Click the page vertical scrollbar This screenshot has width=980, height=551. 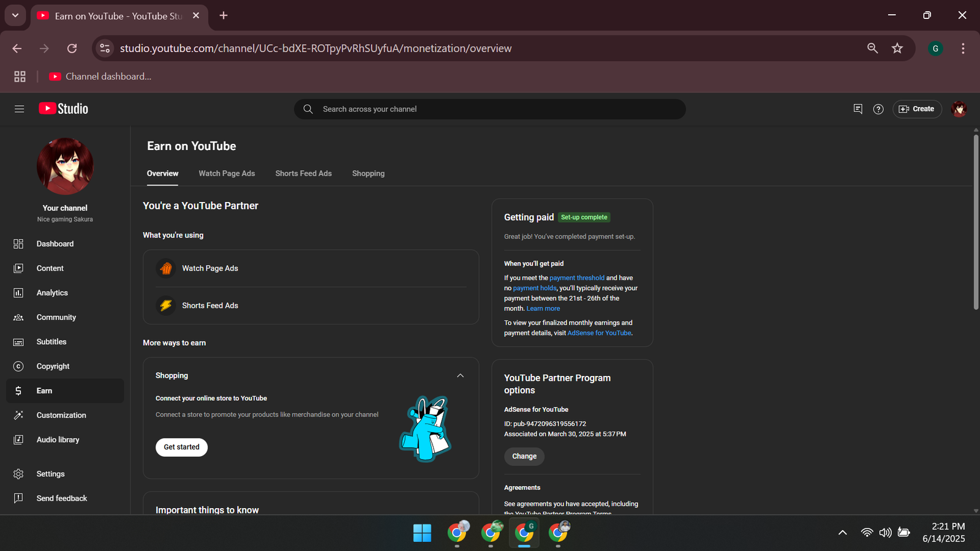click(976, 223)
